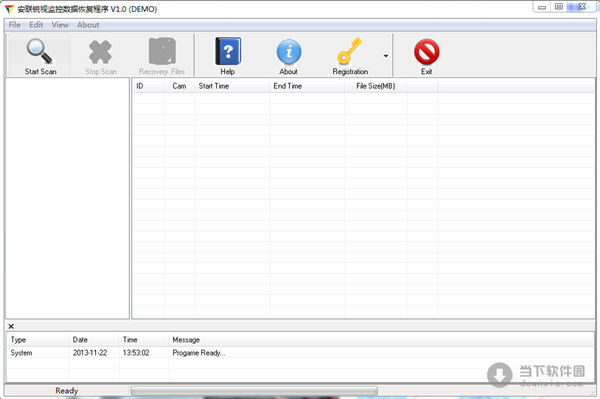Open the Edit menu
Screen dimensions: 600x399
(x=36, y=25)
